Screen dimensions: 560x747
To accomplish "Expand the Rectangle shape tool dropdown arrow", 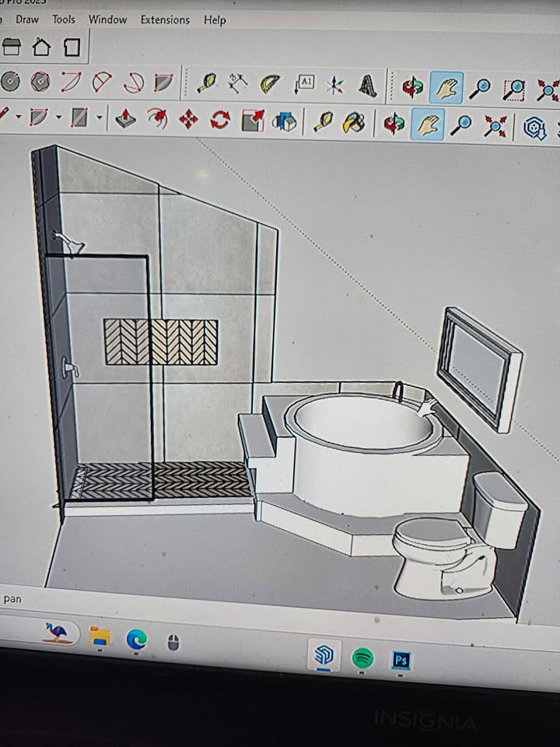I will pyautogui.click(x=100, y=119).
